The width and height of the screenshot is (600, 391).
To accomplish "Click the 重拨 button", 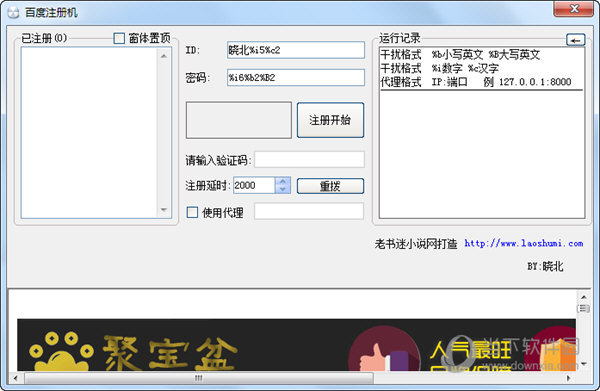I will [x=330, y=186].
